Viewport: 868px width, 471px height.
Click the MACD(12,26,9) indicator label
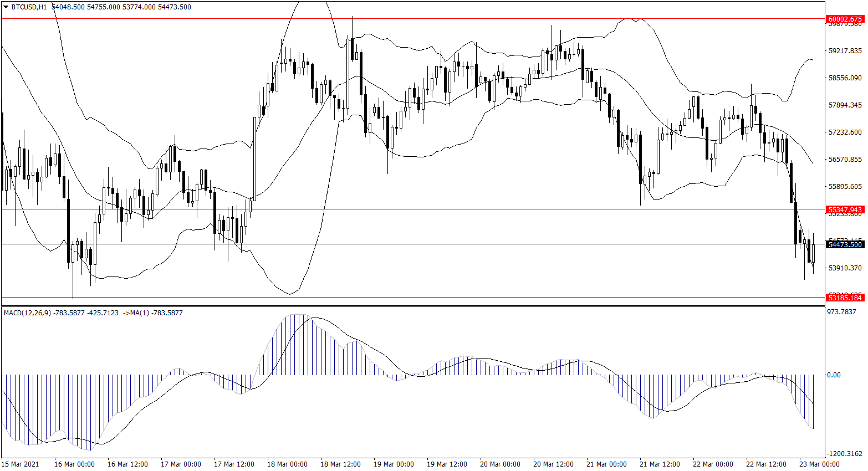tap(27, 313)
